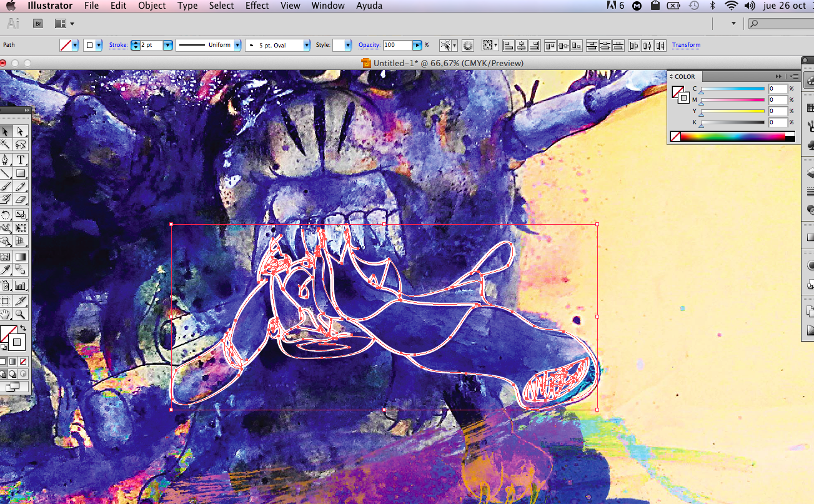Select the Eraser tool

pos(20,199)
